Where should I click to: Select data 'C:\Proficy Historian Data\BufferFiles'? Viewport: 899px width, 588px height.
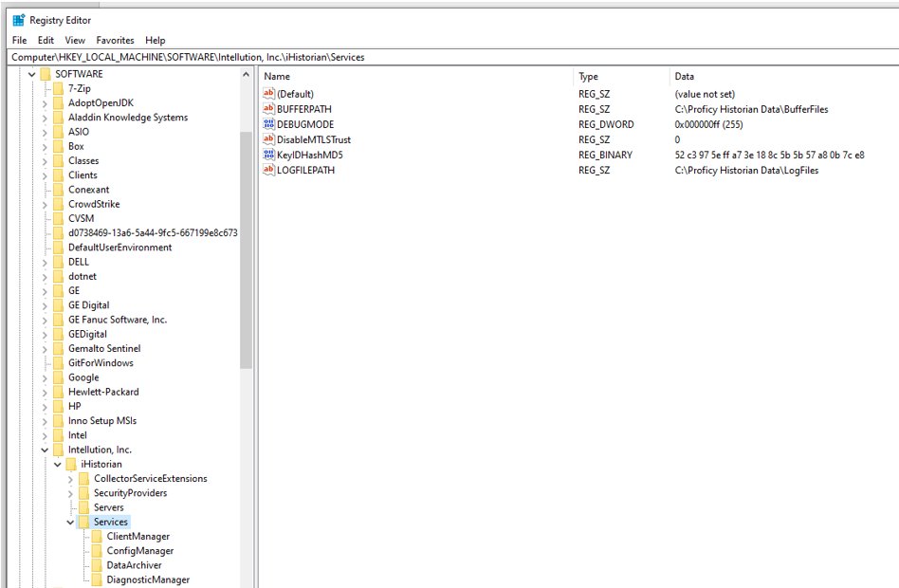point(752,109)
